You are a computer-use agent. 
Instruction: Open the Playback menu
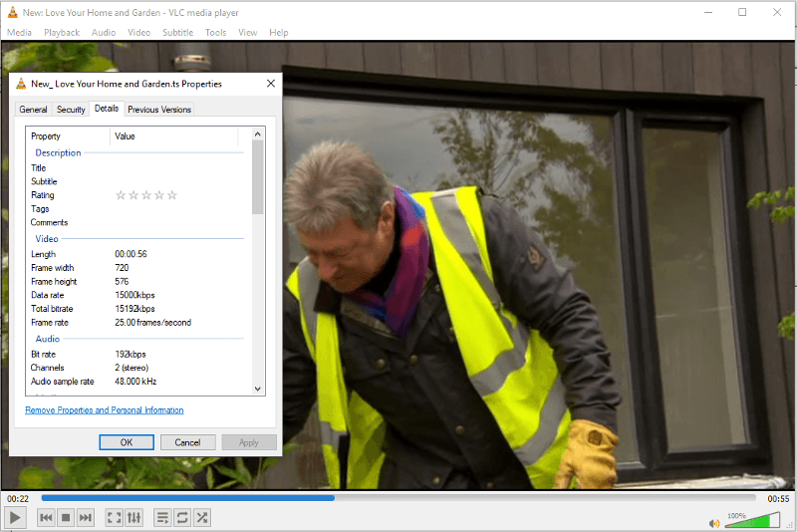pyautogui.click(x=62, y=33)
